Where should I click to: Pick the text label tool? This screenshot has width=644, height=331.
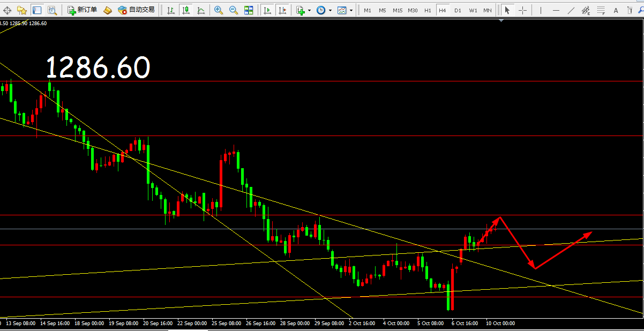coord(630,10)
